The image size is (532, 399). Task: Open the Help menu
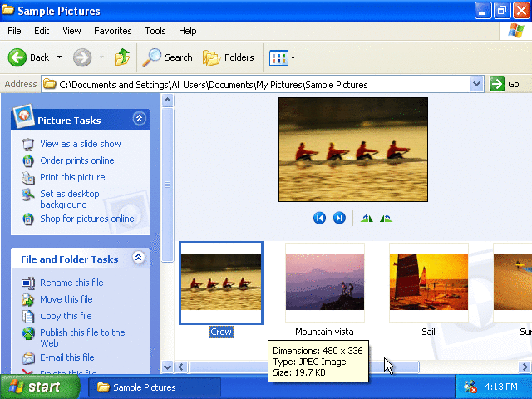[x=188, y=31]
